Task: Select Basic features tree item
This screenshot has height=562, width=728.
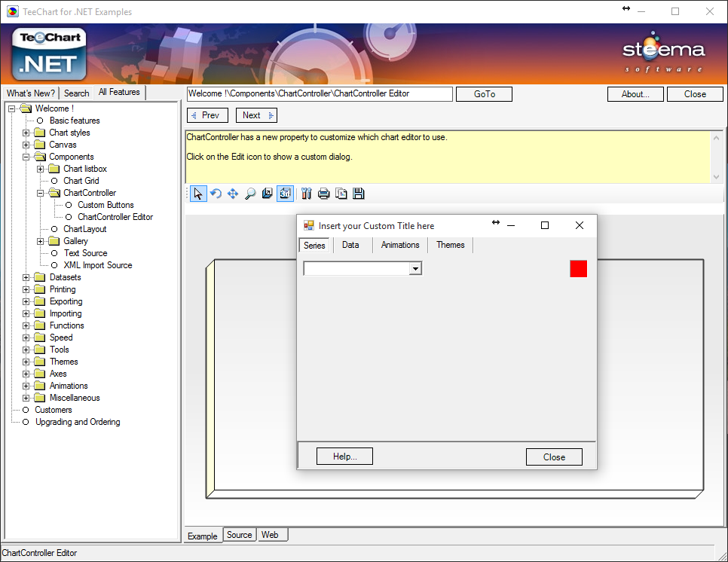Action: coord(75,121)
